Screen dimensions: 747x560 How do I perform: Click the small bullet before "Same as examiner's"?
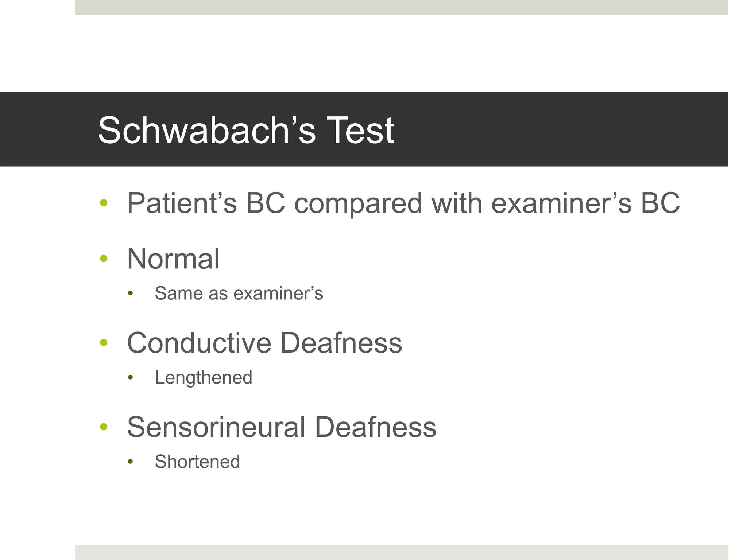(131, 293)
